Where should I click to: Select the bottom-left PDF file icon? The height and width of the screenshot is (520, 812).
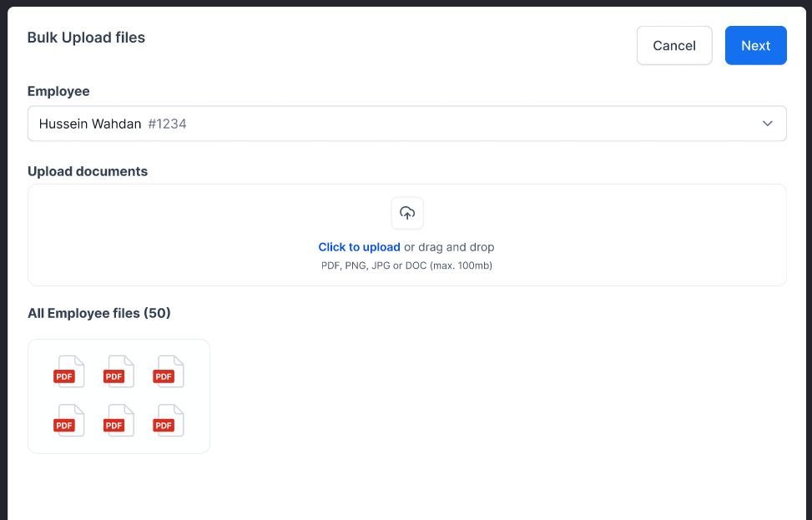coord(69,422)
